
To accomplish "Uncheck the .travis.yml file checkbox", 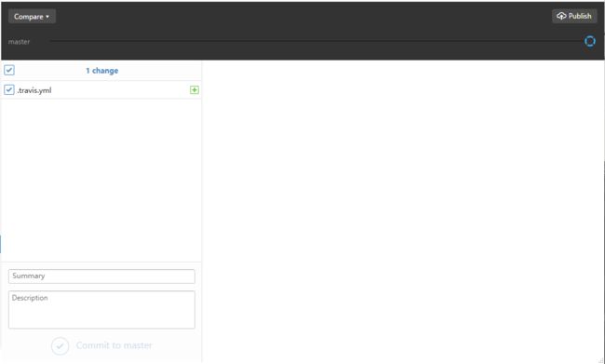I will point(9,90).
